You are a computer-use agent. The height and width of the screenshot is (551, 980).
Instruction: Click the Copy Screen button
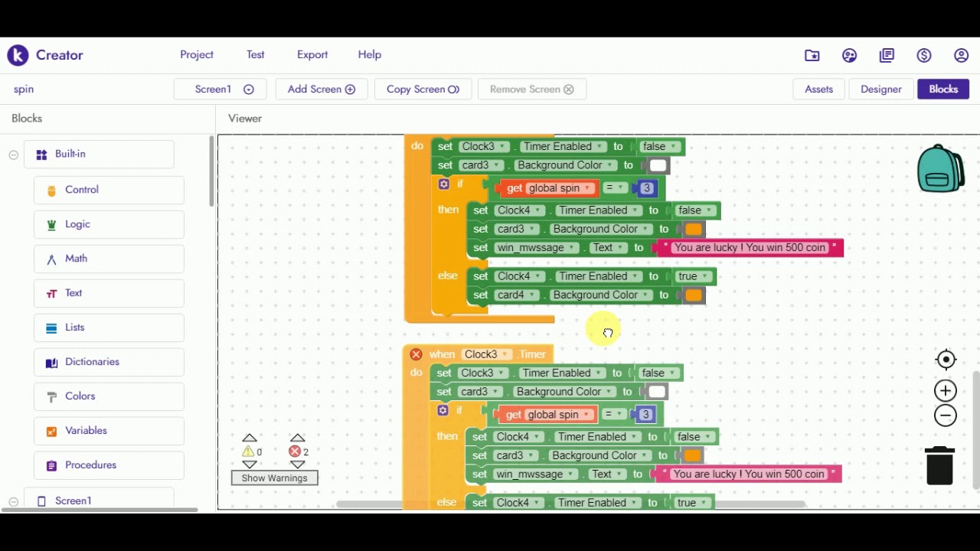(423, 90)
